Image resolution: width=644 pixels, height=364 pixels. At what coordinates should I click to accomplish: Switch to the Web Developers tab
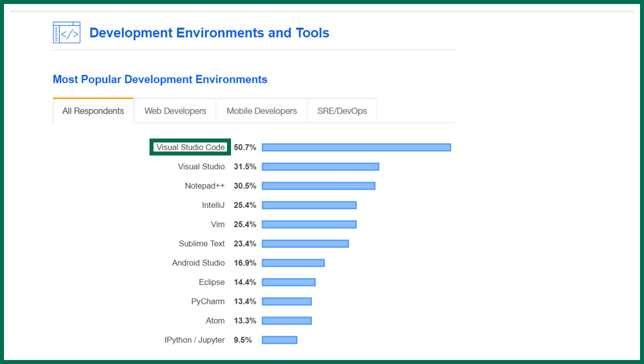coord(175,111)
